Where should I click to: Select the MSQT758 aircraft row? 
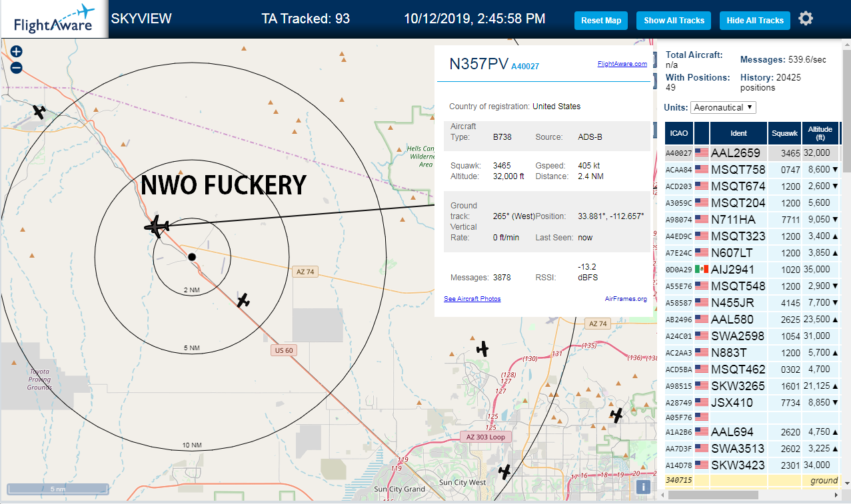(752, 170)
